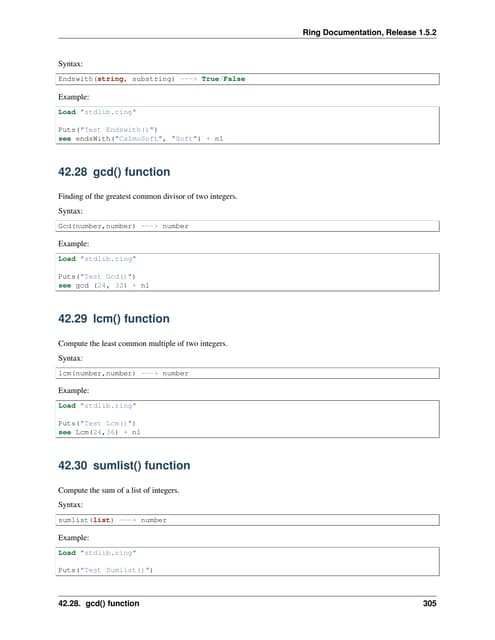
Task: Click the 'Puts("Test Gcd()")' code line
Action: coord(97,276)
